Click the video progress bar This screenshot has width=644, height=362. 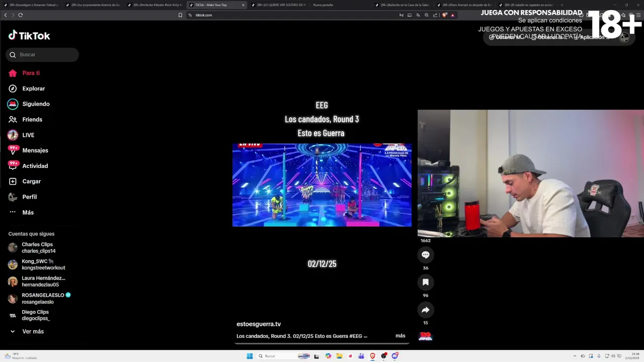point(322,343)
